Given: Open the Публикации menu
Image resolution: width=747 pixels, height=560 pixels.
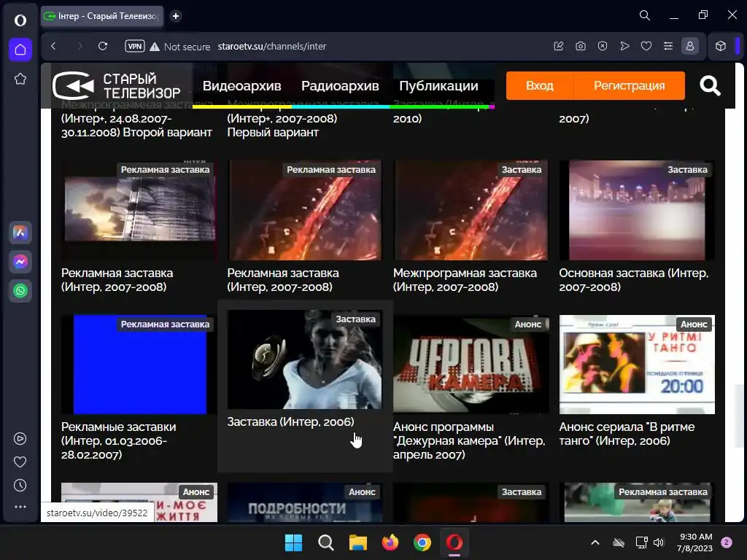Looking at the screenshot, I should tap(438, 86).
